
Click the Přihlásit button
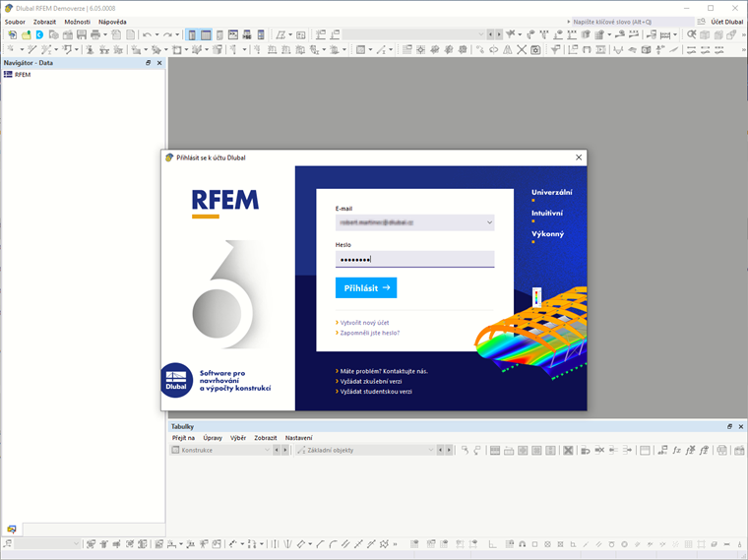coord(366,287)
